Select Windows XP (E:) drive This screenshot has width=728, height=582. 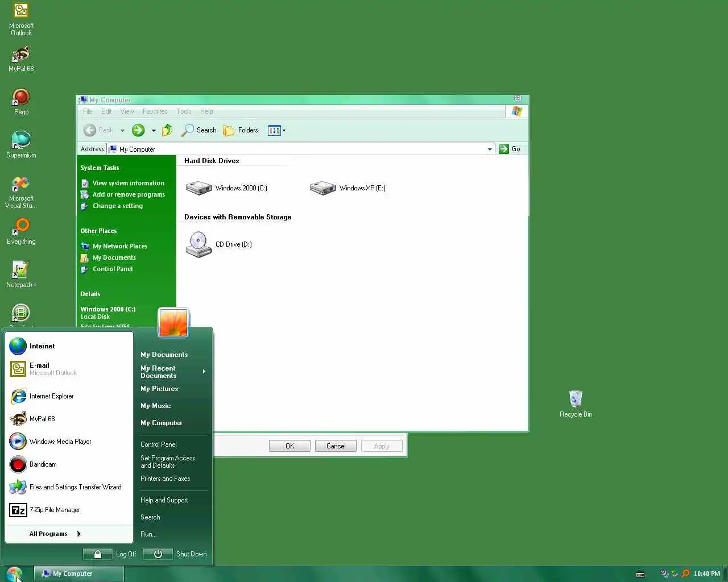[x=348, y=188]
